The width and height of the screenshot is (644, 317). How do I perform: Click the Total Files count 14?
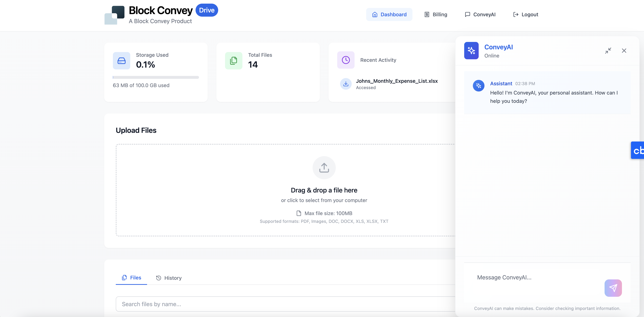(253, 65)
